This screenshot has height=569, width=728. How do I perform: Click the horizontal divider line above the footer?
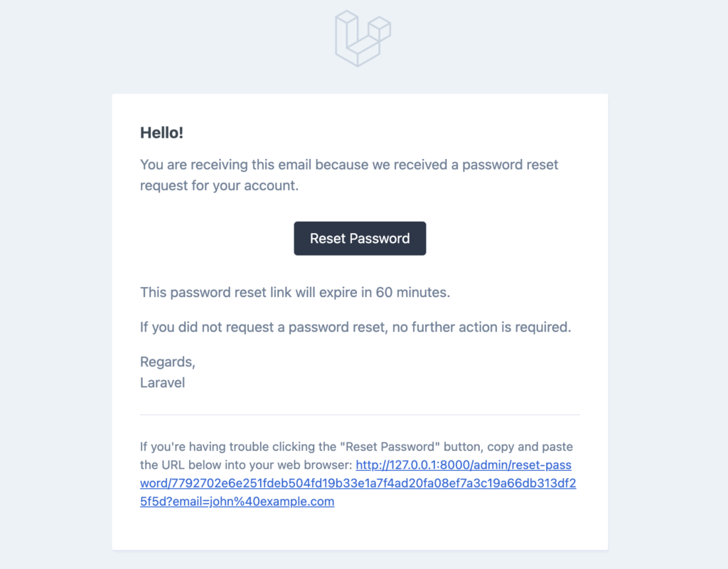coord(360,415)
